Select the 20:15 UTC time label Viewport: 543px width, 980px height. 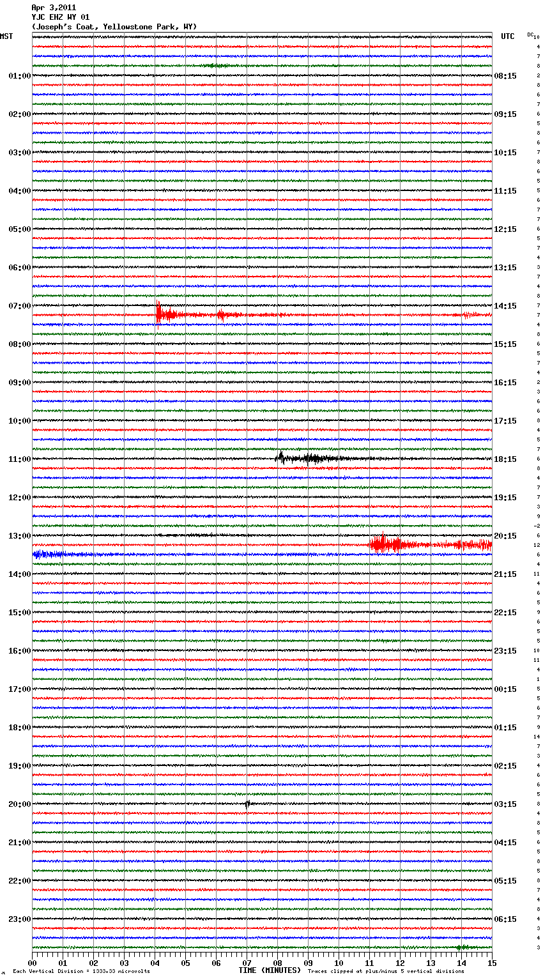click(505, 536)
